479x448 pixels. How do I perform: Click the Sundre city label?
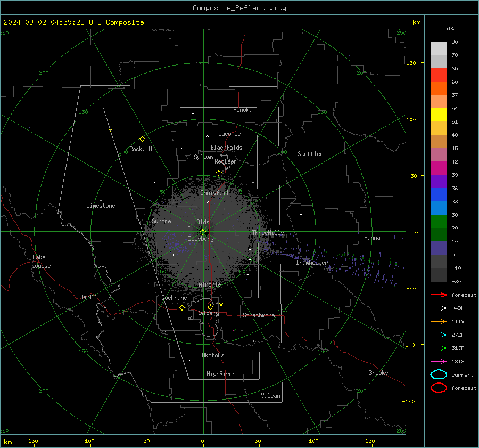(162, 221)
